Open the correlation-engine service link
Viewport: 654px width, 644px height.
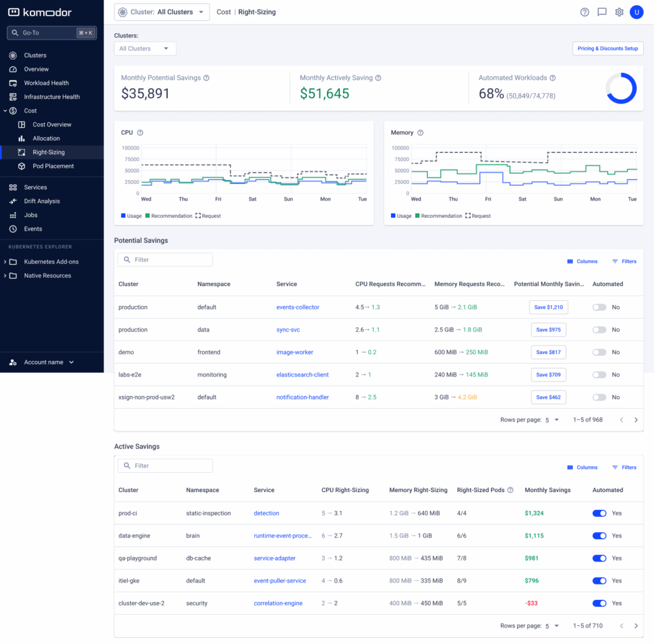(278, 604)
